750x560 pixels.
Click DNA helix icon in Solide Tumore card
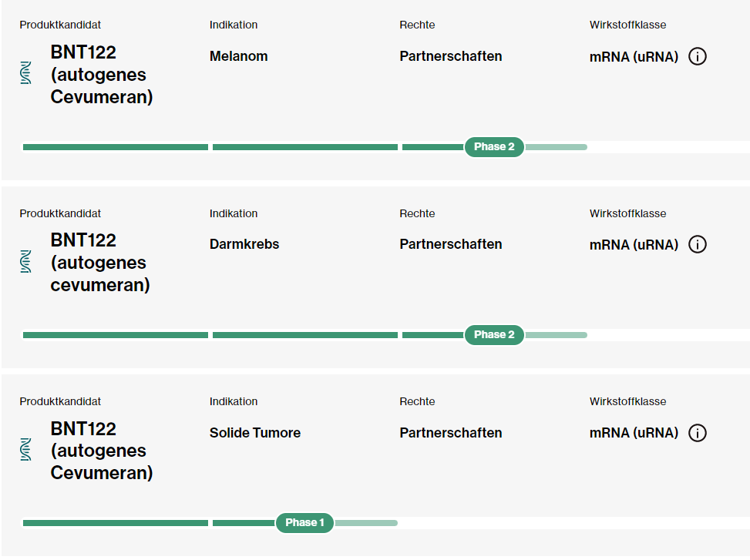coord(26,450)
